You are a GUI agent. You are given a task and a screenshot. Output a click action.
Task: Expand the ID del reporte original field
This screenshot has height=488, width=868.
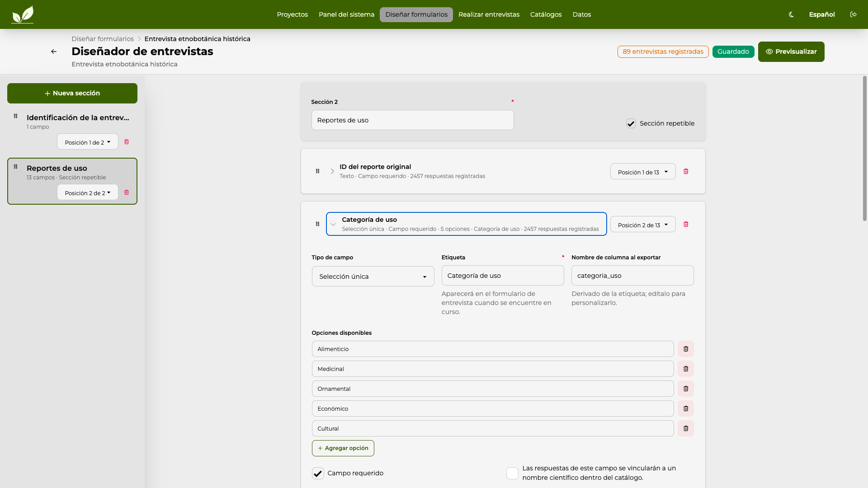332,171
